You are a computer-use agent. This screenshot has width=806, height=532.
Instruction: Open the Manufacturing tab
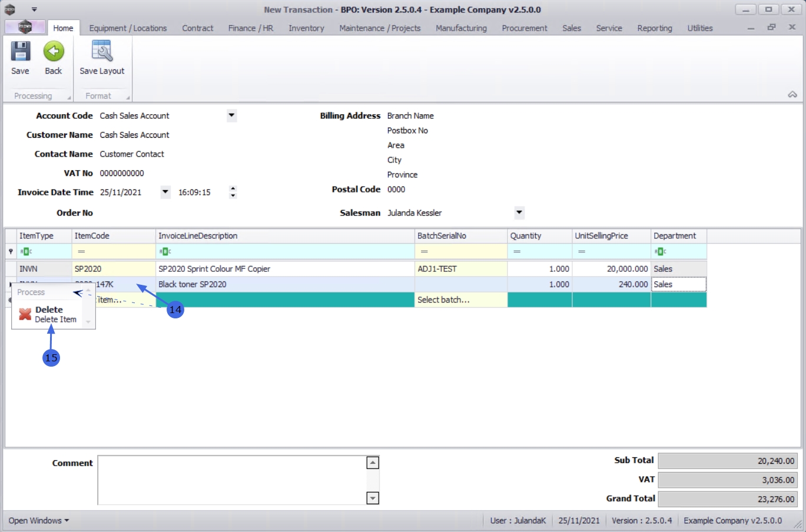click(461, 28)
